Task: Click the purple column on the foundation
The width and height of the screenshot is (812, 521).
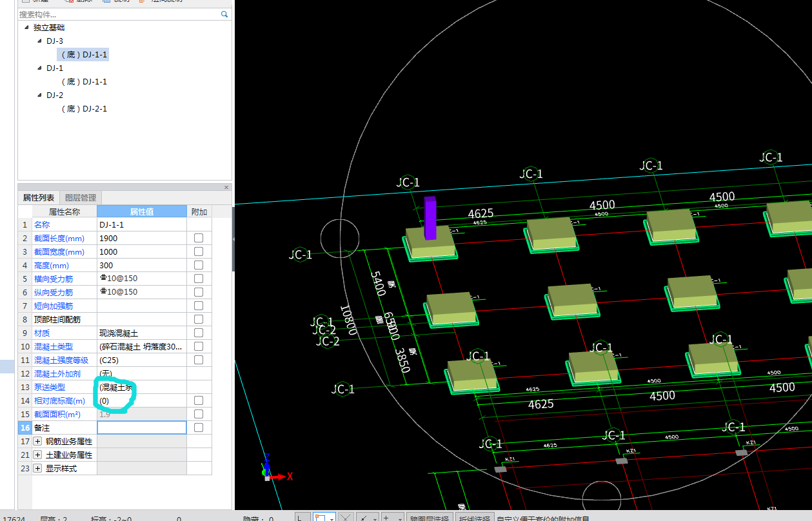Action: coord(430,218)
